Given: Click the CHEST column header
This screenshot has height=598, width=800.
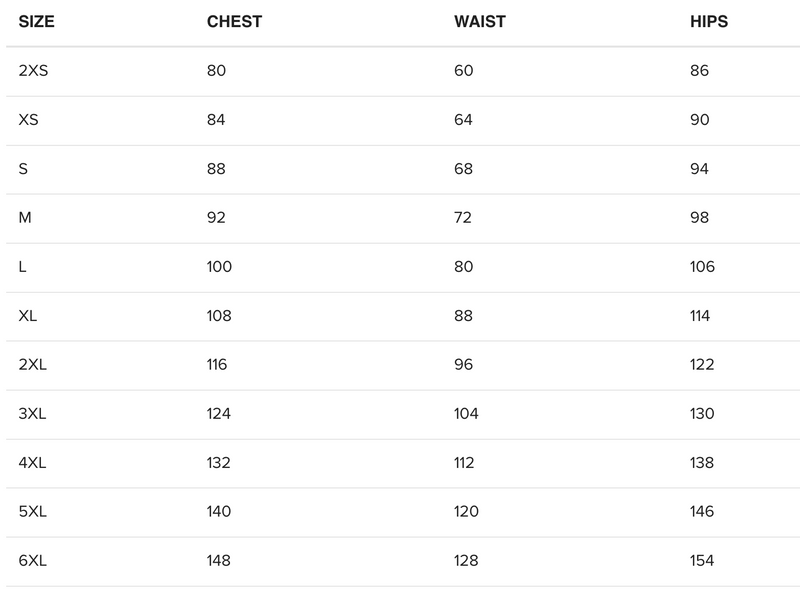Looking at the screenshot, I should (x=234, y=22).
